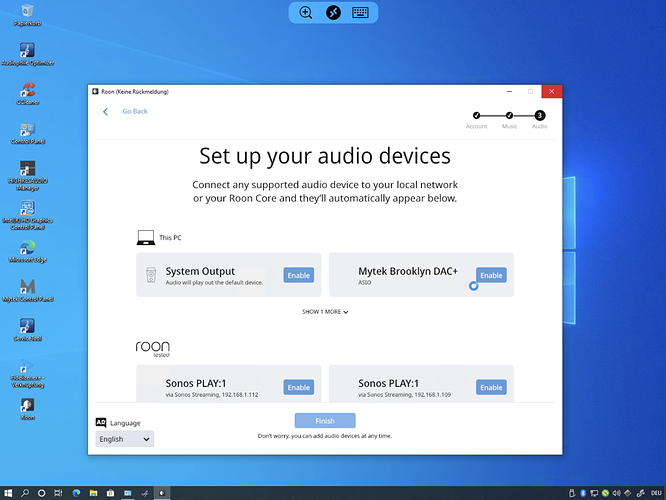Click the DEU input language indicator
666x500 pixels.
click(x=656, y=493)
